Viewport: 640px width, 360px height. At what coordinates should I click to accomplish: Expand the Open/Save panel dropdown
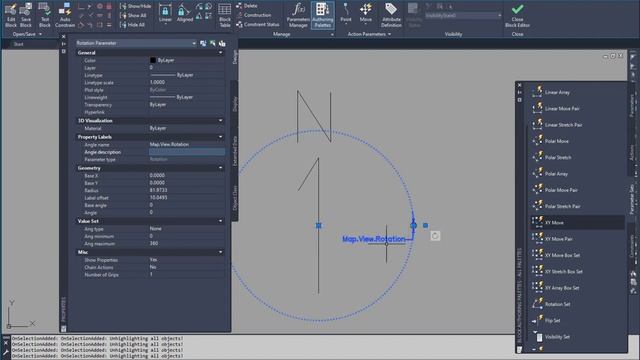27,34
